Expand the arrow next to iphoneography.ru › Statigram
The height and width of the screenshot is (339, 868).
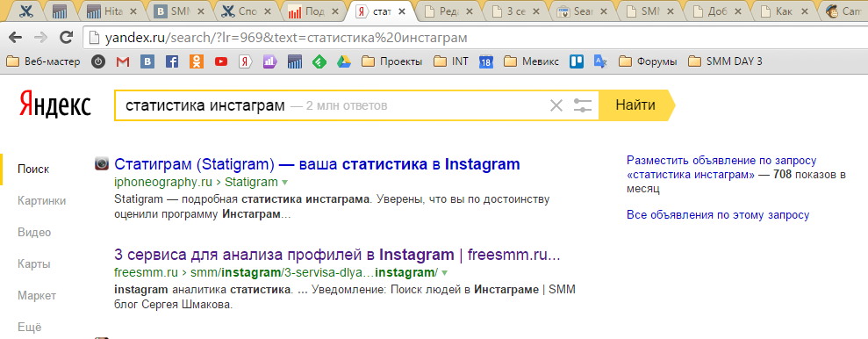point(285,183)
